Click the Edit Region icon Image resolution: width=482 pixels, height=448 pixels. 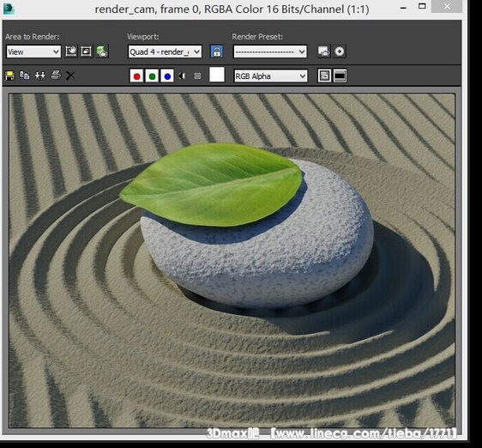click(70, 51)
